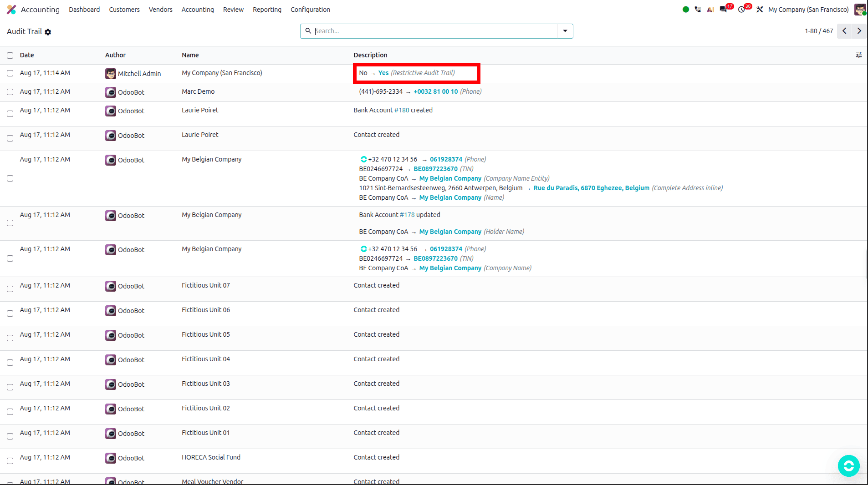Viewport: 868px width, 485px height.
Task: Click the Marc Demo name cell
Action: [198, 91]
